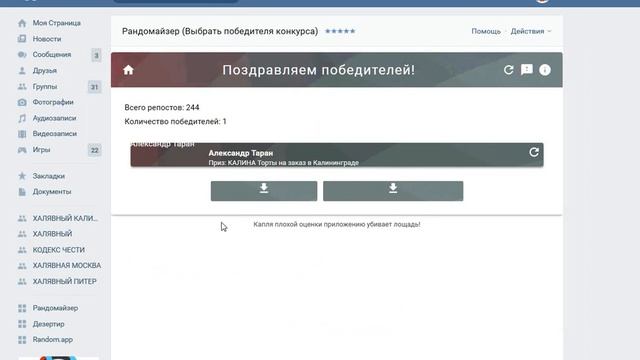Launch the Random.app shortcut
640x360 pixels.
53,340
